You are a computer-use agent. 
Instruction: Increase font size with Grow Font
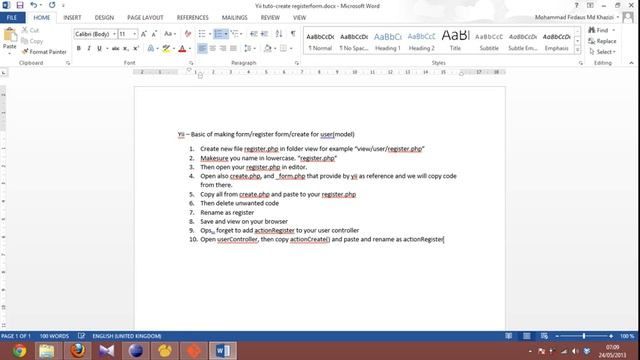[x=144, y=34]
